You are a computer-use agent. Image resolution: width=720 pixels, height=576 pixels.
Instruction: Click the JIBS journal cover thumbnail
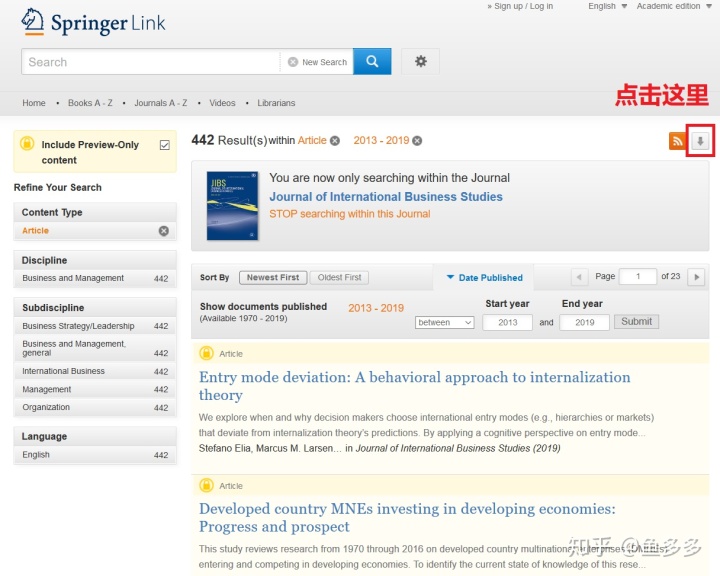(x=232, y=206)
